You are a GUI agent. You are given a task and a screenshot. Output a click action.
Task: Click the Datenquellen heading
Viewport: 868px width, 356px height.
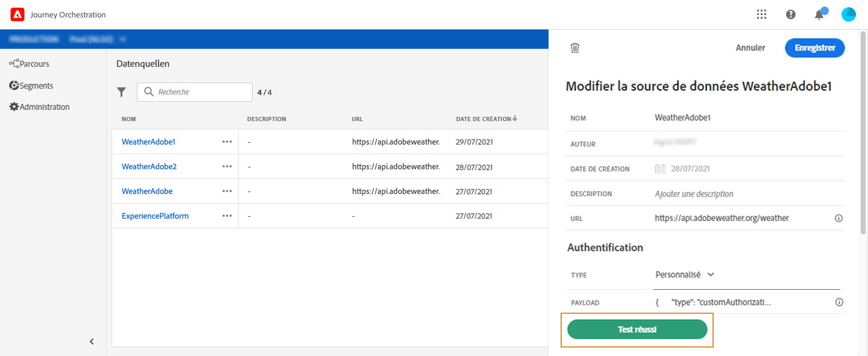tap(143, 63)
